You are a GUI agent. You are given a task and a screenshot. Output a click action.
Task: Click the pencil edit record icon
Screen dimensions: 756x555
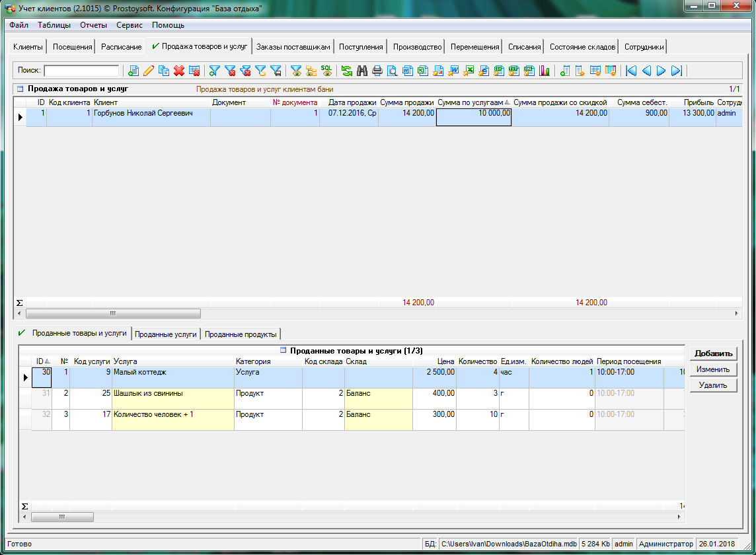click(149, 71)
